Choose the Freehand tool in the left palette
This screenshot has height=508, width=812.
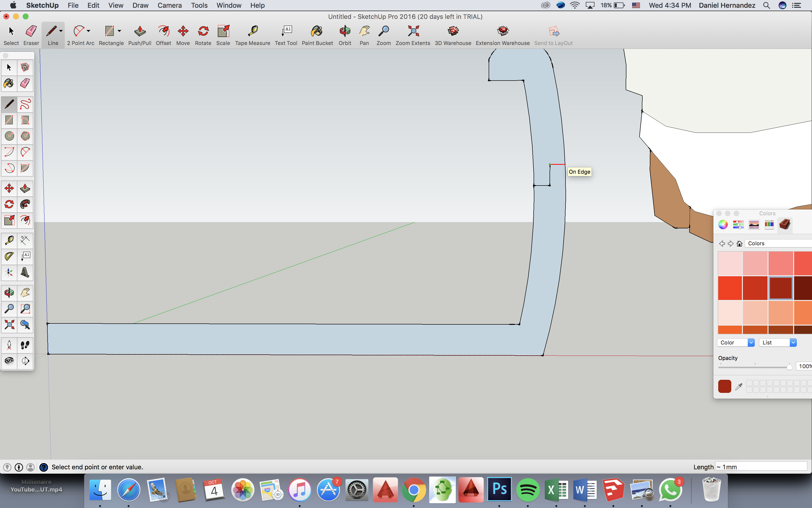pyautogui.click(x=25, y=105)
